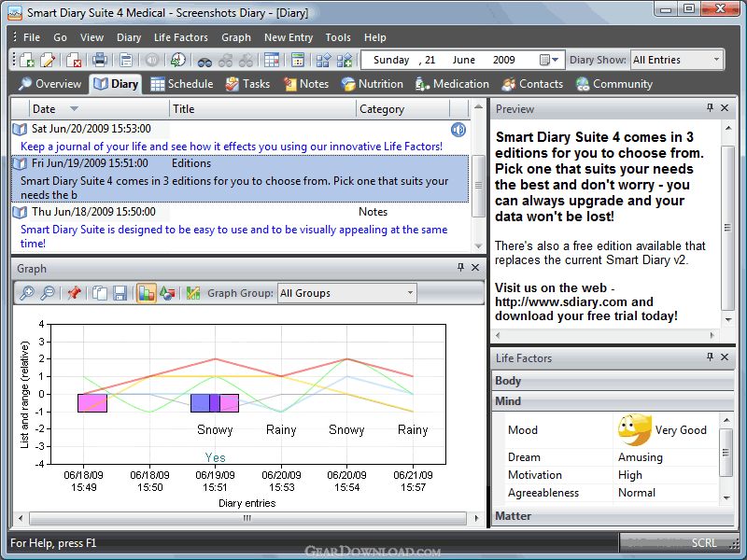
Task: Click the new diary entry toolbar icon
Action: pos(27,60)
